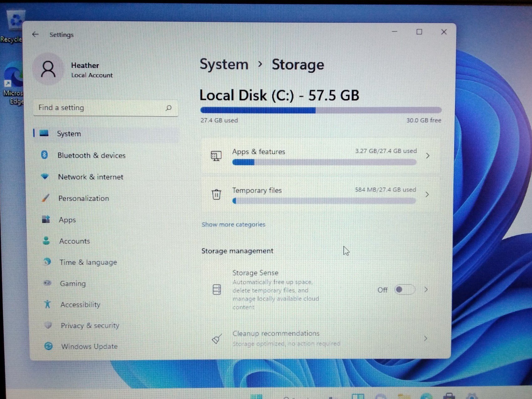Click the System monitor icon in sidebar

click(x=44, y=133)
